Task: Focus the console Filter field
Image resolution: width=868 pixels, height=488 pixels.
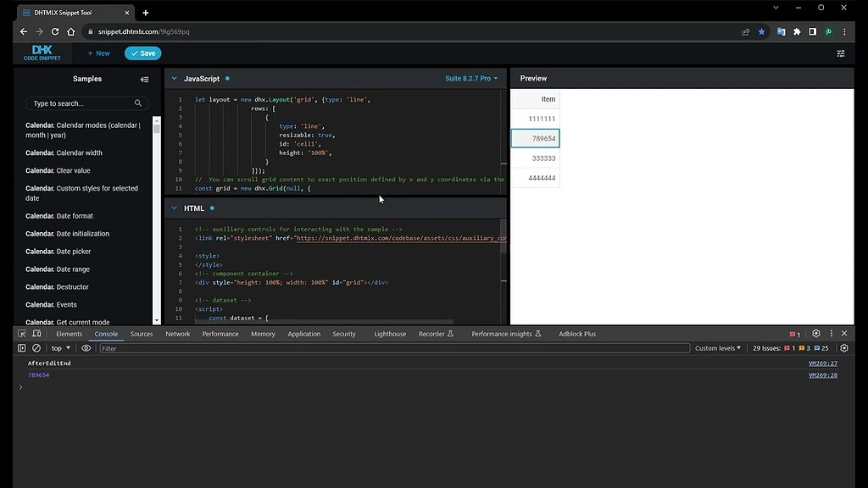Action: 395,348
